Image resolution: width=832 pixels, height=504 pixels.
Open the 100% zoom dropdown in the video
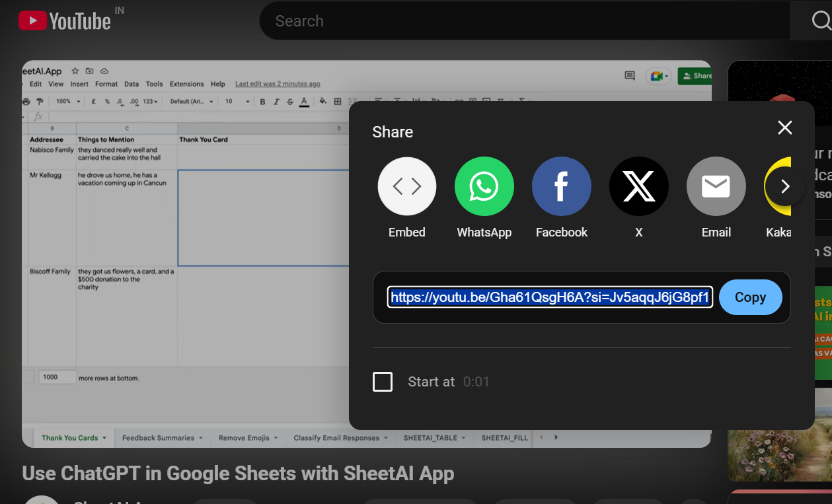(68, 102)
